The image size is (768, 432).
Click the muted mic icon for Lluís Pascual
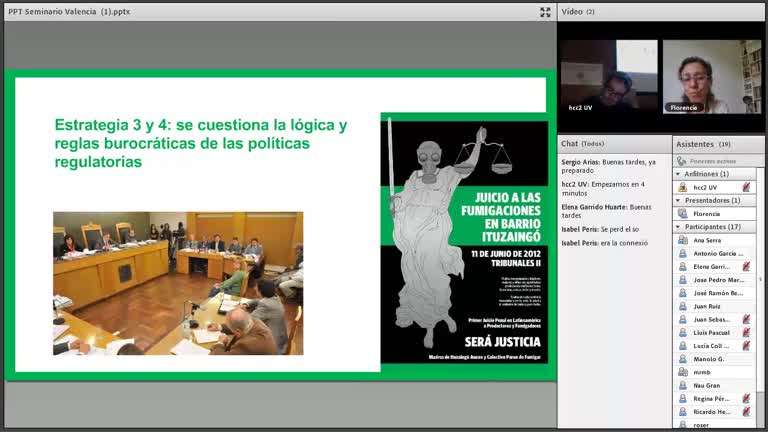pos(746,333)
